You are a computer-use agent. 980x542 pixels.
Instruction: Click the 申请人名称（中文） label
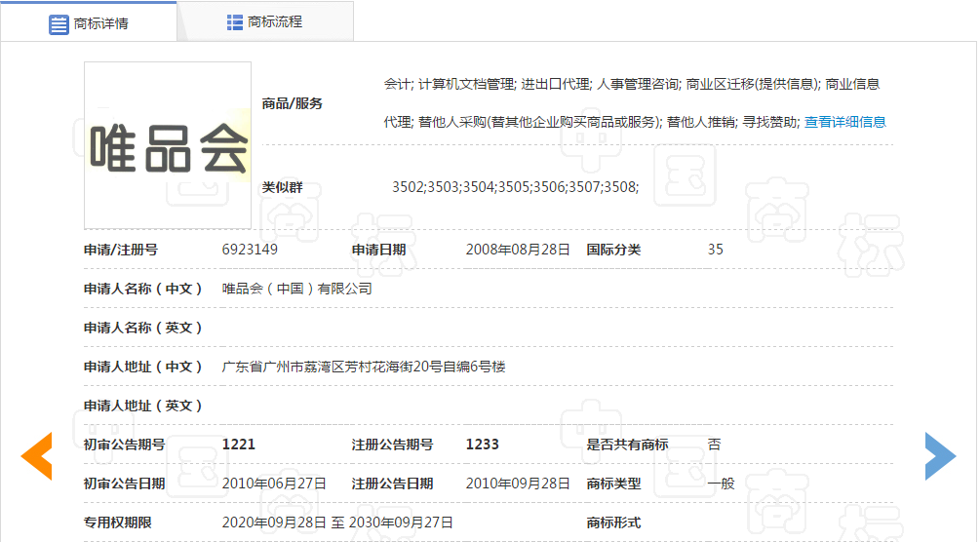point(143,289)
